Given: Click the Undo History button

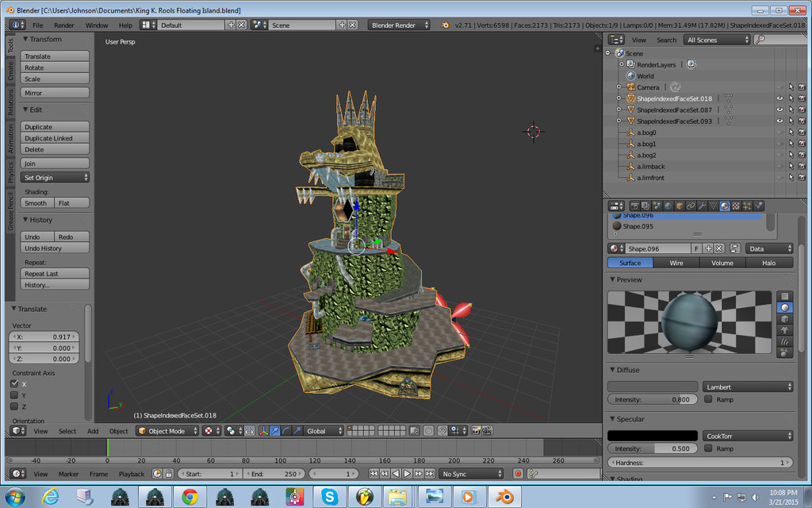Looking at the screenshot, I should (x=55, y=248).
